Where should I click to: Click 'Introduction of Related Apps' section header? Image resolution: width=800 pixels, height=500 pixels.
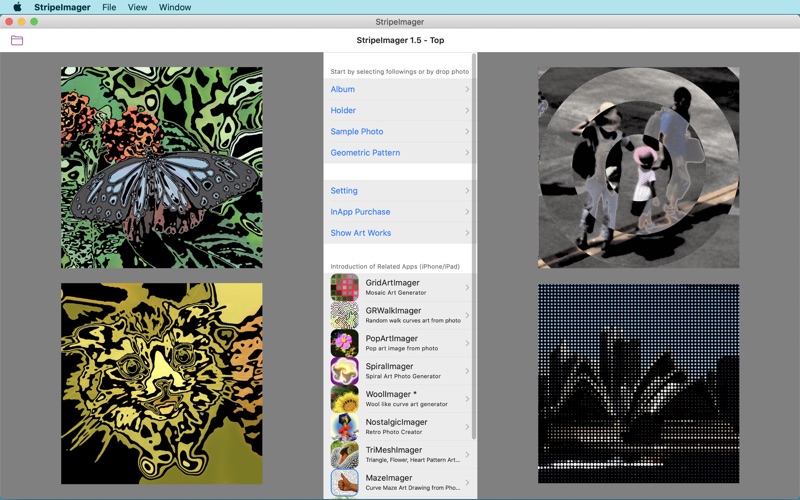[395, 266]
